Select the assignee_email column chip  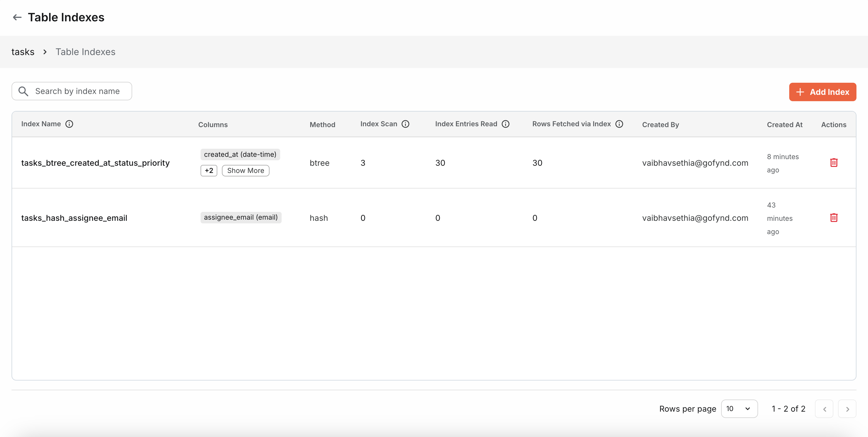coord(241,217)
